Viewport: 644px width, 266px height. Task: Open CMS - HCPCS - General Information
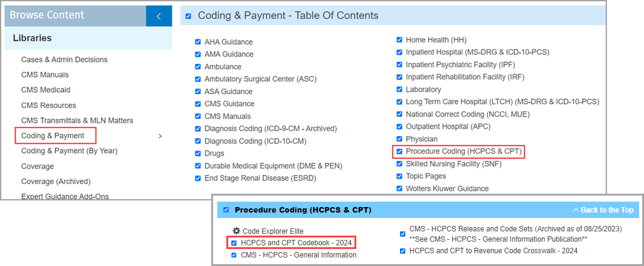click(299, 255)
